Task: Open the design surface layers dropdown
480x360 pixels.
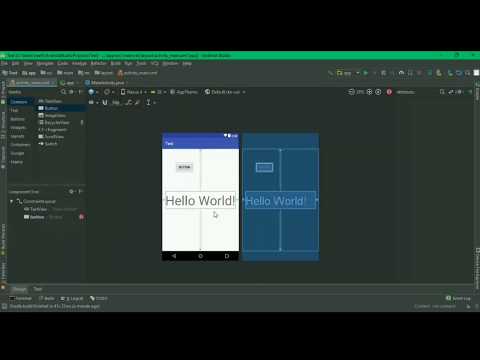Action: 93,92
